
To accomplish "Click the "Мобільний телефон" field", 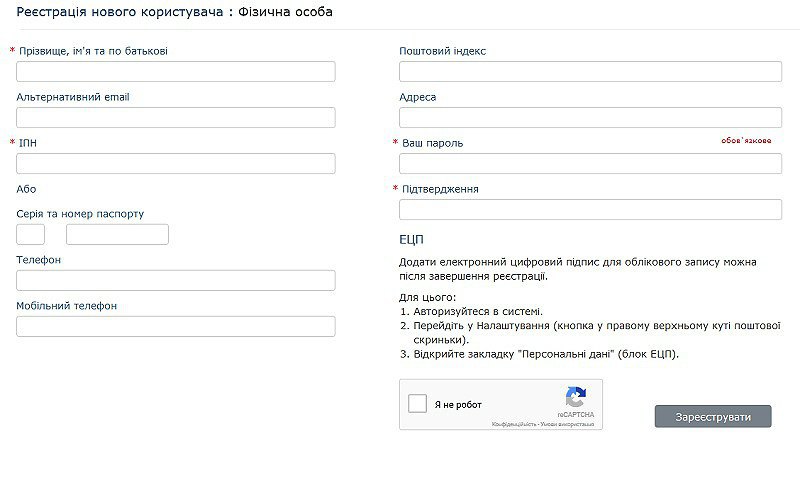I will pos(176,327).
